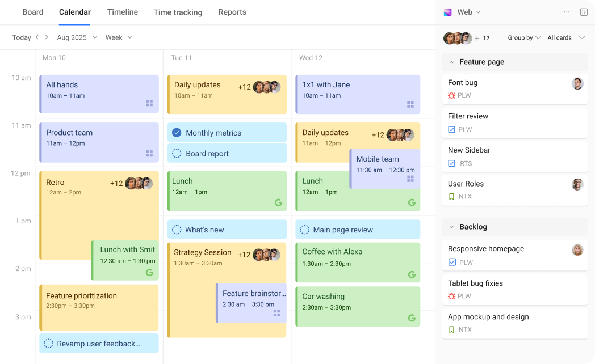Click the Today button
Image resolution: width=595 pixels, height=364 pixels.
click(22, 37)
